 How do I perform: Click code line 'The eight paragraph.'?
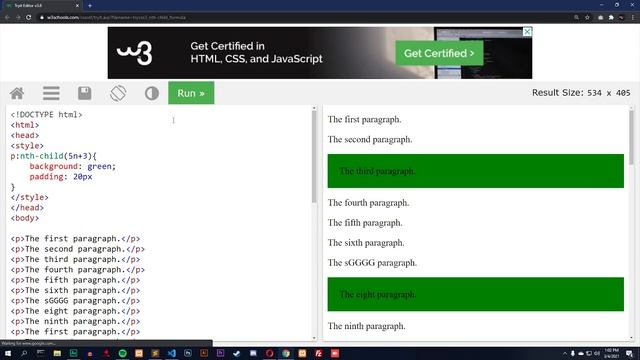[75, 311]
